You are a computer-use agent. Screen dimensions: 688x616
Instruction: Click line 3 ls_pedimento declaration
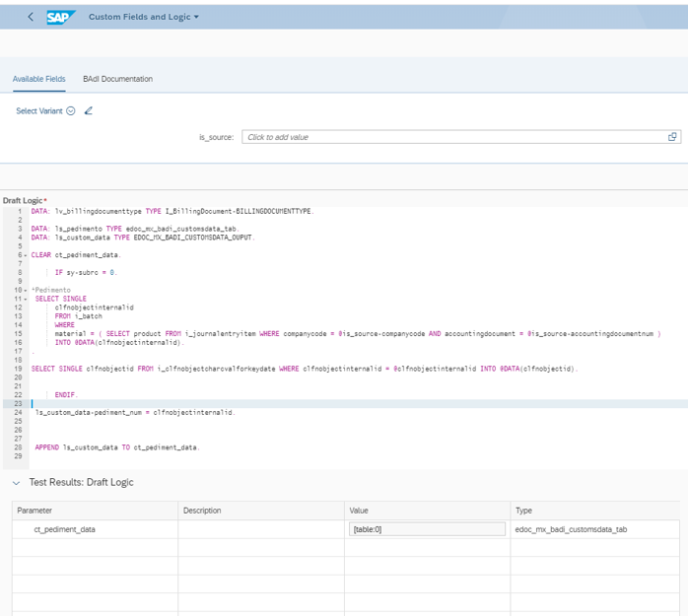pyautogui.click(x=135, y=229)
